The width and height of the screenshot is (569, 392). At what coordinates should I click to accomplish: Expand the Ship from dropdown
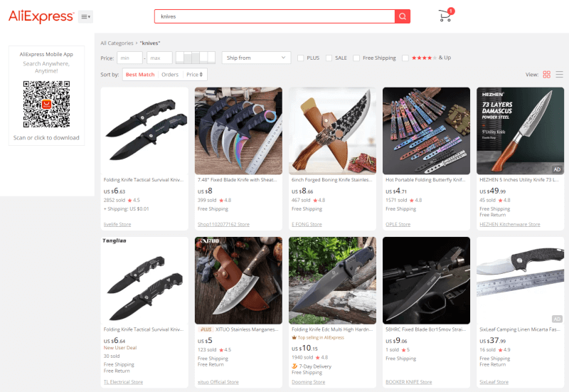pyautogui.click(x=256, y=58)
